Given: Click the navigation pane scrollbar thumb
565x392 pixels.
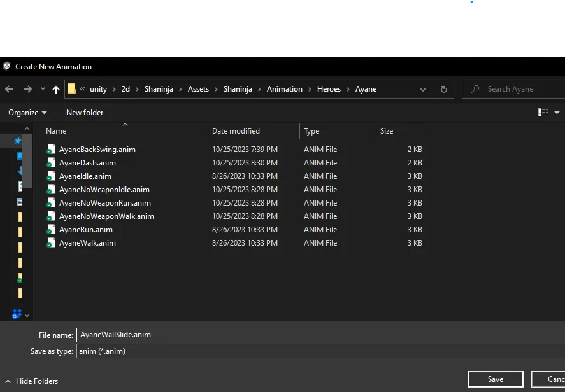Looking at the screenshot, I should tap(27, 161).
